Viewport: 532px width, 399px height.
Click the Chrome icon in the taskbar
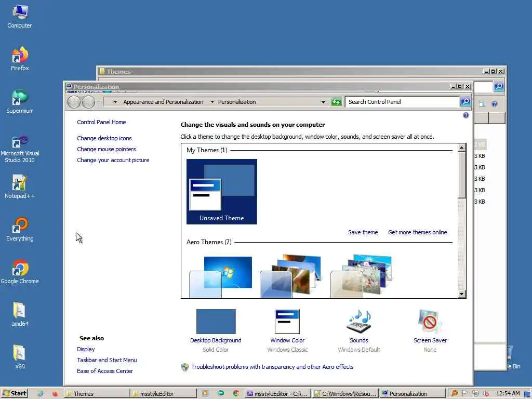236,393
